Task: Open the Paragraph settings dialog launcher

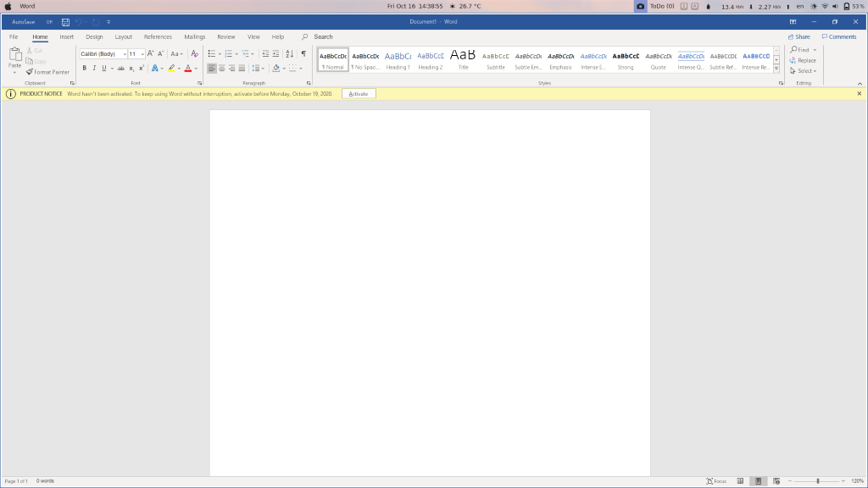Action: 309,83
